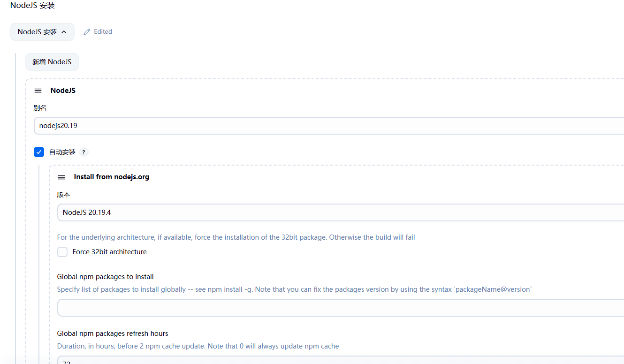624x364 pixels.
Task: Open the 版本 dropdown showing NodeJS 20.19.4
Action: [x=341, y=212]
